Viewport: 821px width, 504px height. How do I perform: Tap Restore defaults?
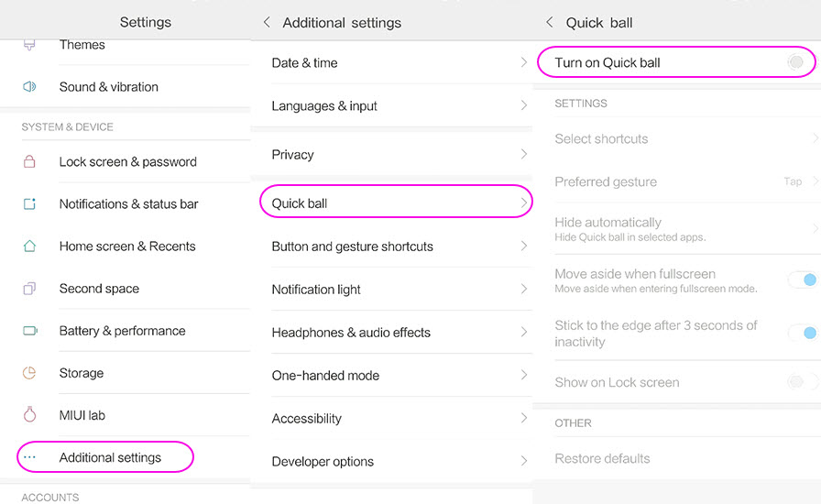602,458
